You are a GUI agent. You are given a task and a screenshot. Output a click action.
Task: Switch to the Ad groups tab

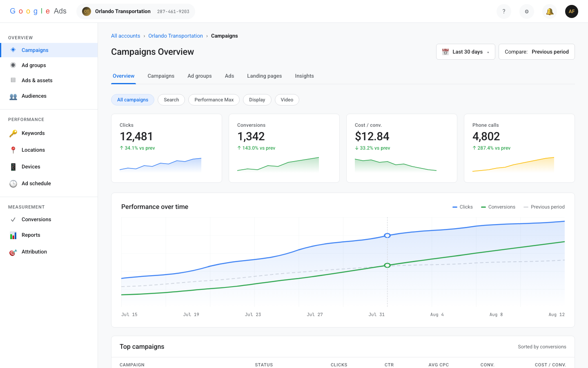[x=200, y=76]
